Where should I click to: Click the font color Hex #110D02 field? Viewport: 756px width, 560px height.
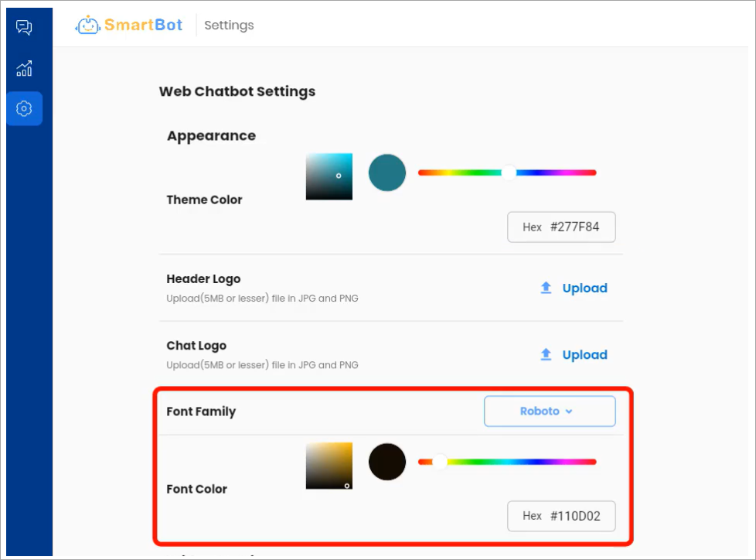point(561,516)
